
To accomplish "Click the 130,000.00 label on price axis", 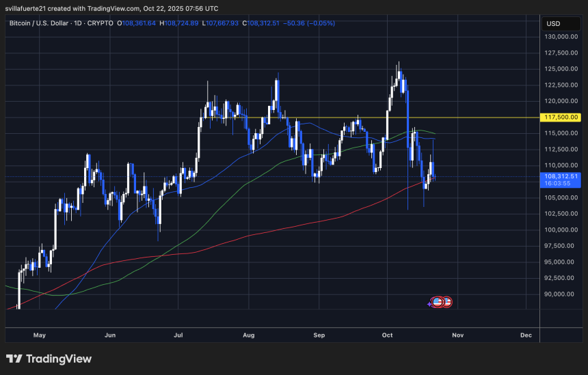I will 561,37.
